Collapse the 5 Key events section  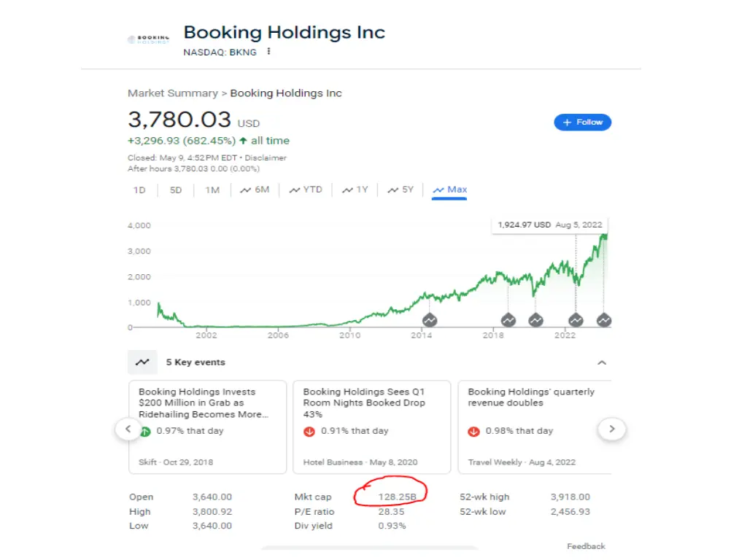click(x=602, y=363)
